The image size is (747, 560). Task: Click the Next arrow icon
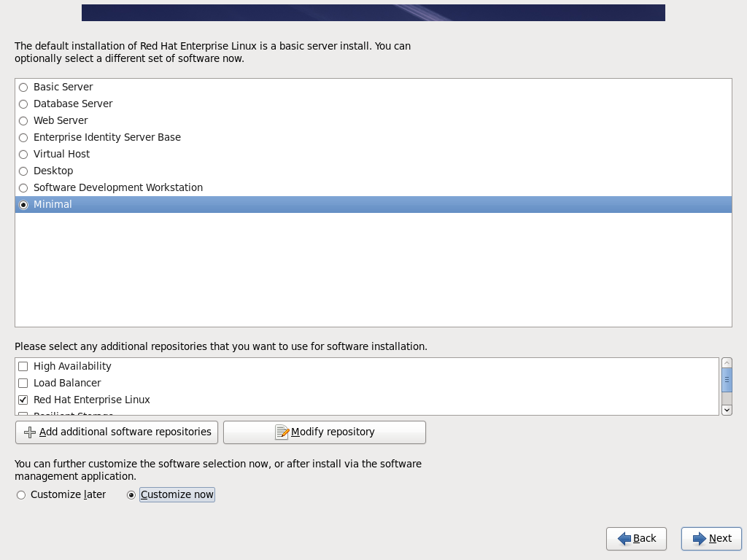point(700,539)
